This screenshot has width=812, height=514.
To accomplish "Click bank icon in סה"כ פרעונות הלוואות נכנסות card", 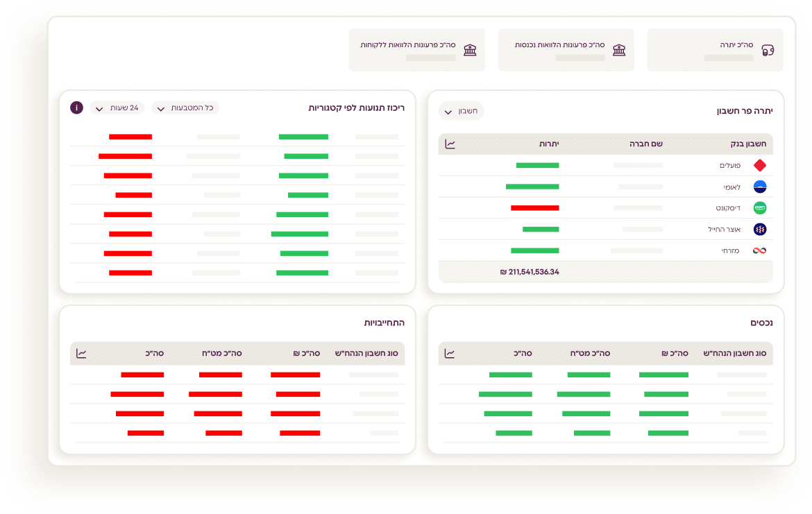I will [619, 50].
